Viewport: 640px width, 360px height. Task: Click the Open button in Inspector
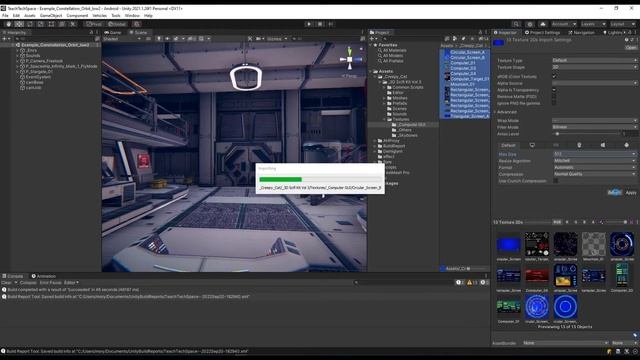(631, 47)
